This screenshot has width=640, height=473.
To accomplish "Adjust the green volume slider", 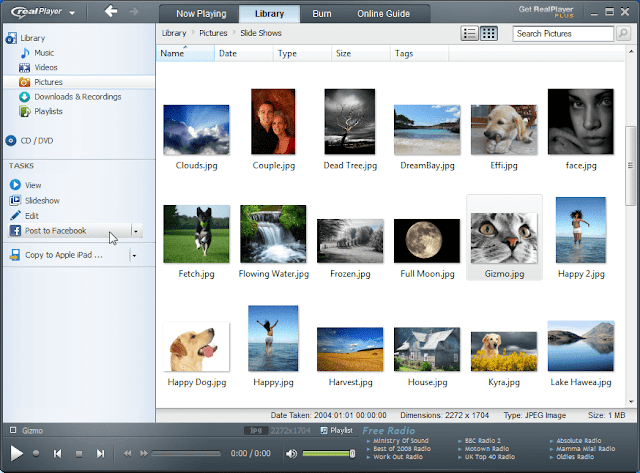I will (329, 453).
